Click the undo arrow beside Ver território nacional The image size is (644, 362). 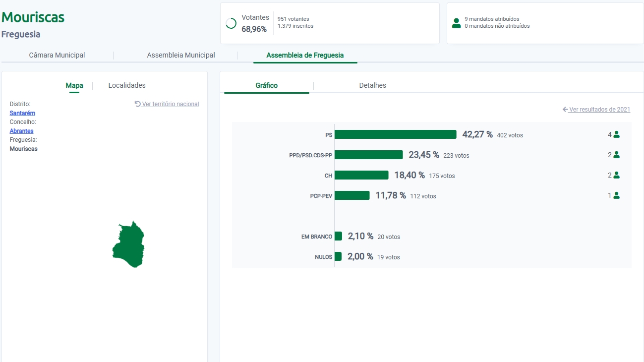tap(138, 104)
